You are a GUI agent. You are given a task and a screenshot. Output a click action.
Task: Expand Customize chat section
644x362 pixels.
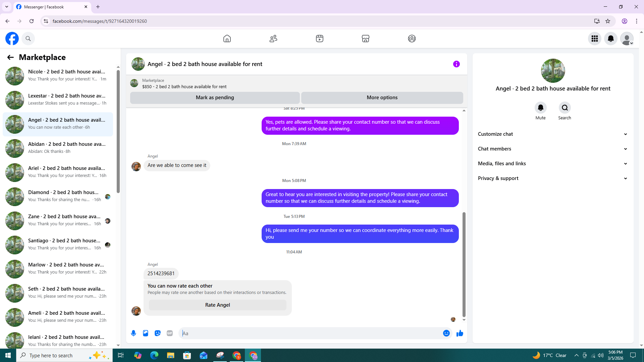click(552, 134)
